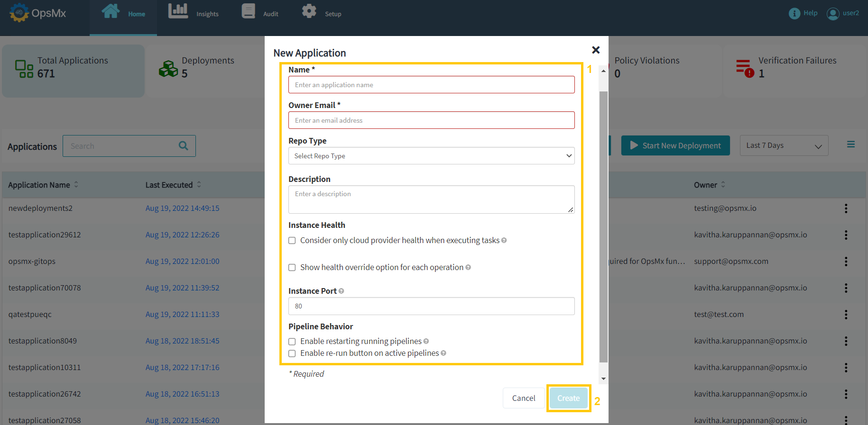Open the three-dot menu for newdeployments2
The height and width of the screenshot is (425, 868).
tap(846, 208)
